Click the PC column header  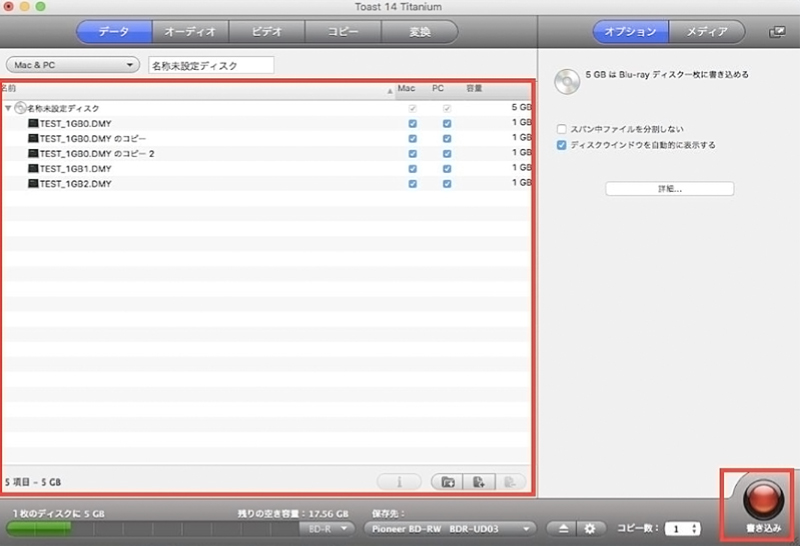(438, 88)
